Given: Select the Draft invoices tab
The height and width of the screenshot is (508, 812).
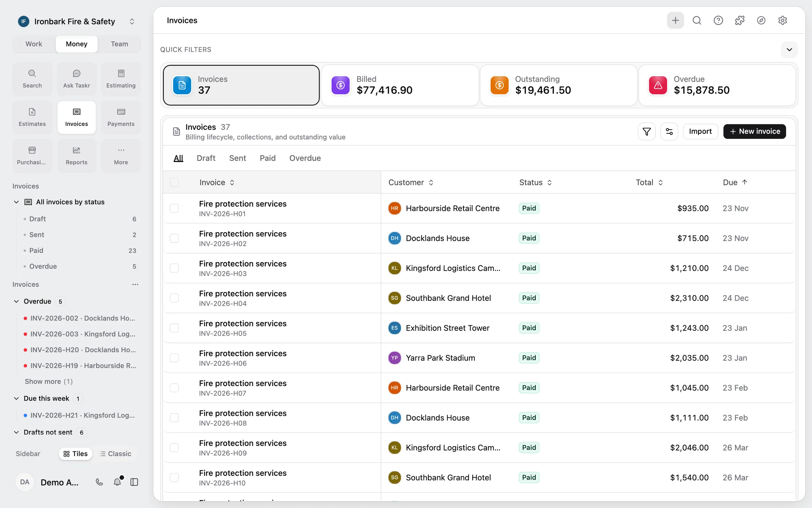Looking at the screenshot, I should (206, 158).
